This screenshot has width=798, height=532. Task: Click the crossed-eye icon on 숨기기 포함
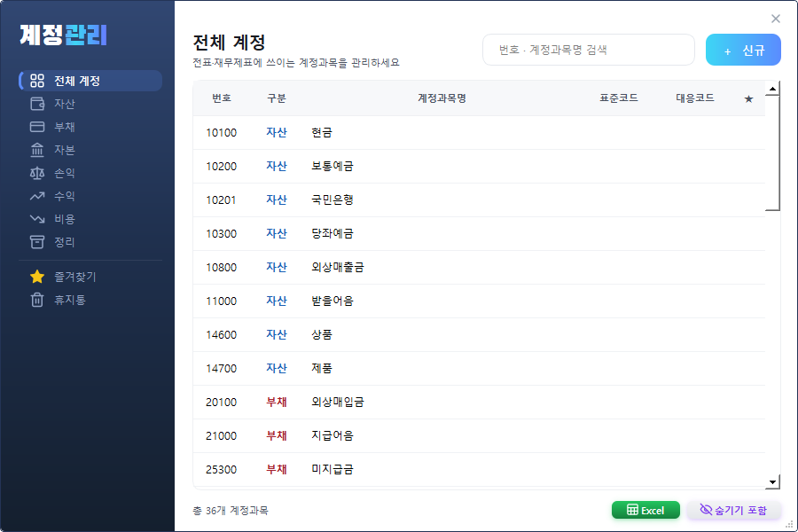pos(706,509)
